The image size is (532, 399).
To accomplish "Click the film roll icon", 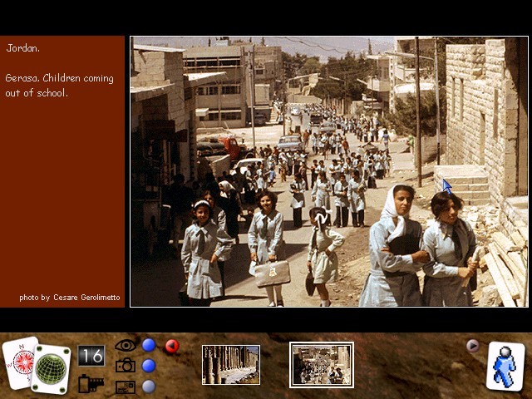I will 91,384.
